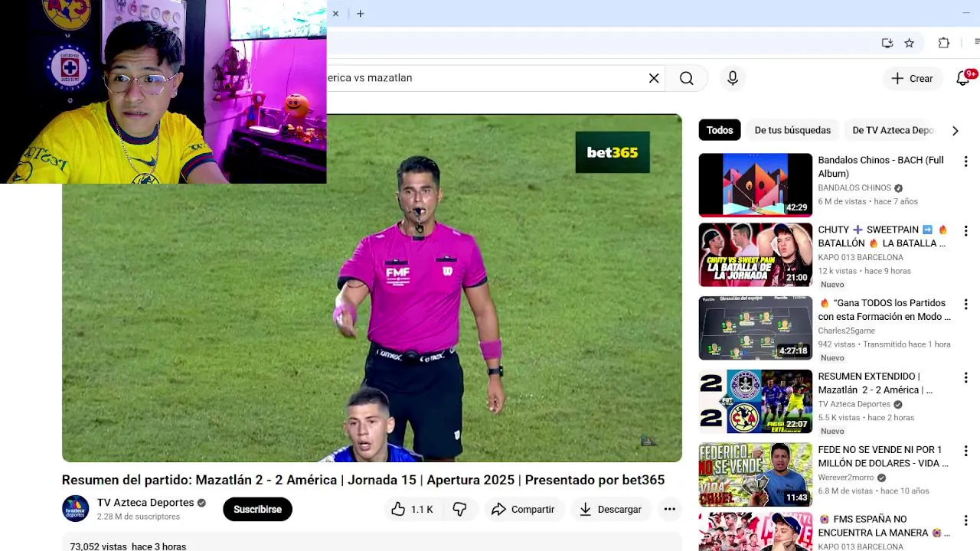The height and width of the screenshot is (551, 980).
Task: Like the video with thumbs up
Action: coord(412,509)
